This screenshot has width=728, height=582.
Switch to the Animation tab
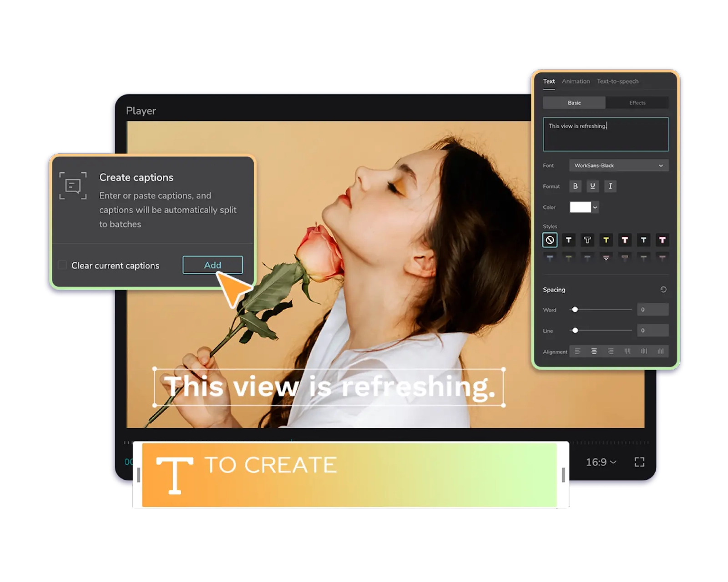[576, 81]
